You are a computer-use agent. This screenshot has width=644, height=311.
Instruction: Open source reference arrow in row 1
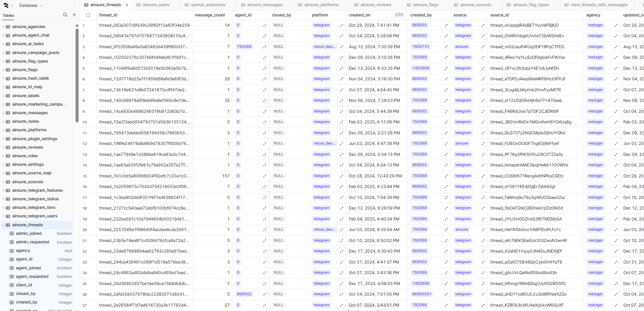tap(483, 25)
